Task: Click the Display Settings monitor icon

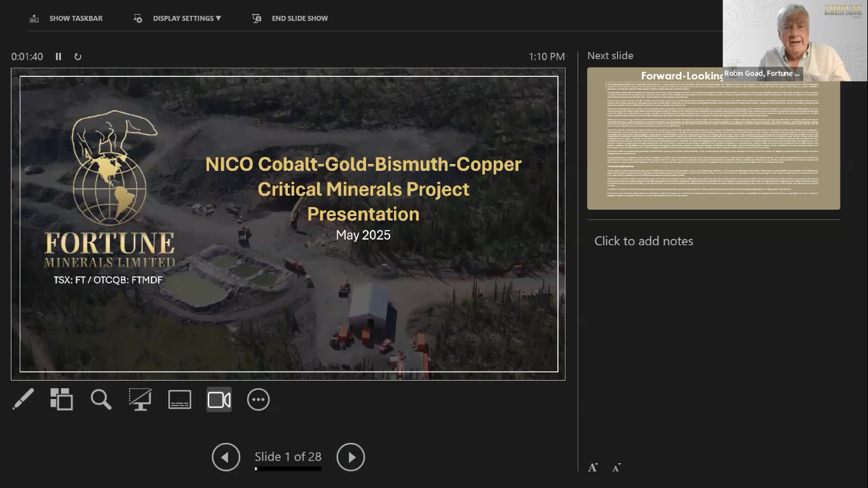Action: pyautogui.click(x=138, y=18)
